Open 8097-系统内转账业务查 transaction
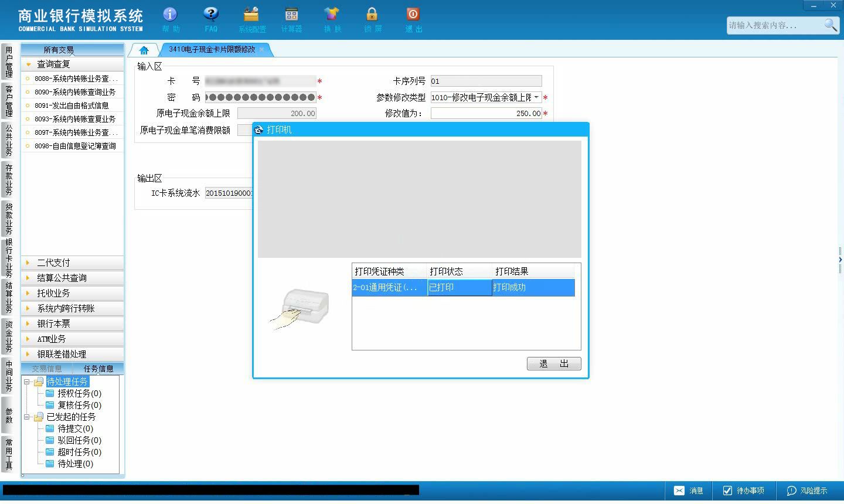The image size is (844, 504). (x=73, y=132)
